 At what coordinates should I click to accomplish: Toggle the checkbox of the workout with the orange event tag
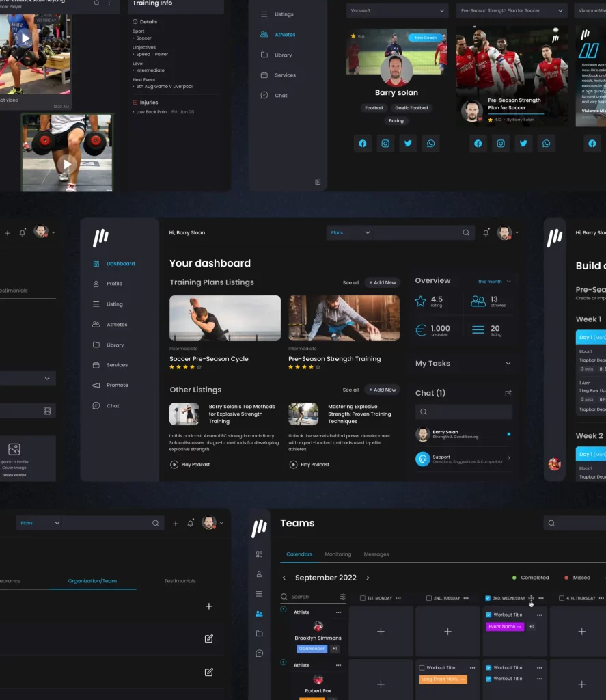point(422,668)
